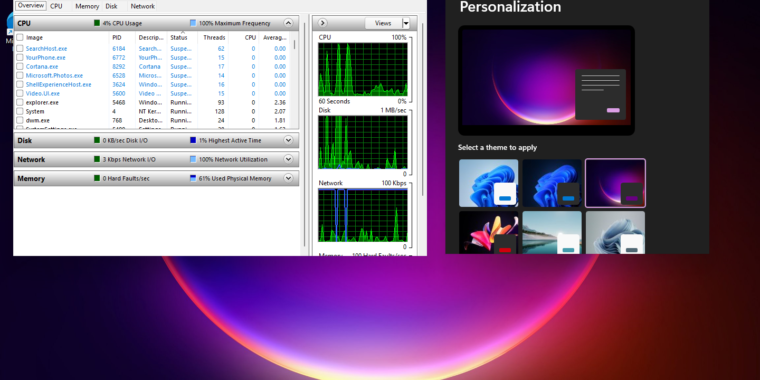Expand the Memory section

pyautogui.click(x=288, y=178)
